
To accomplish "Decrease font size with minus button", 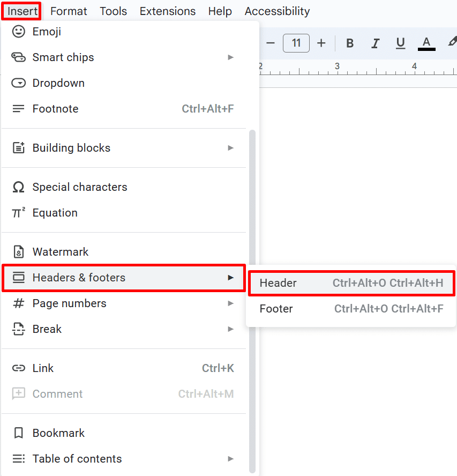I will point(271,43).
